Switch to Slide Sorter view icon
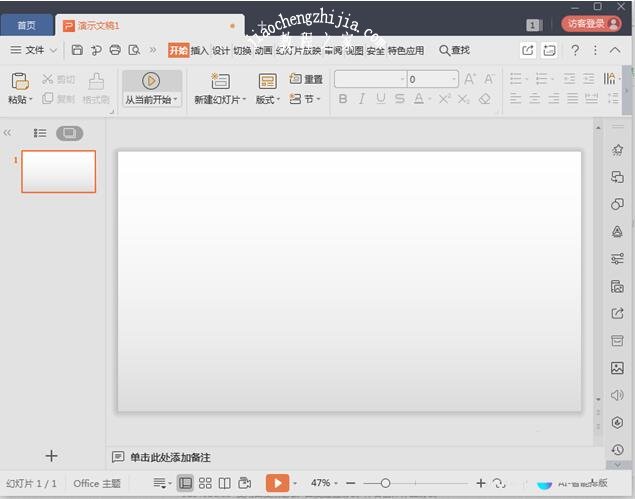Screen dimensions: 635x499 click(205, 483)
